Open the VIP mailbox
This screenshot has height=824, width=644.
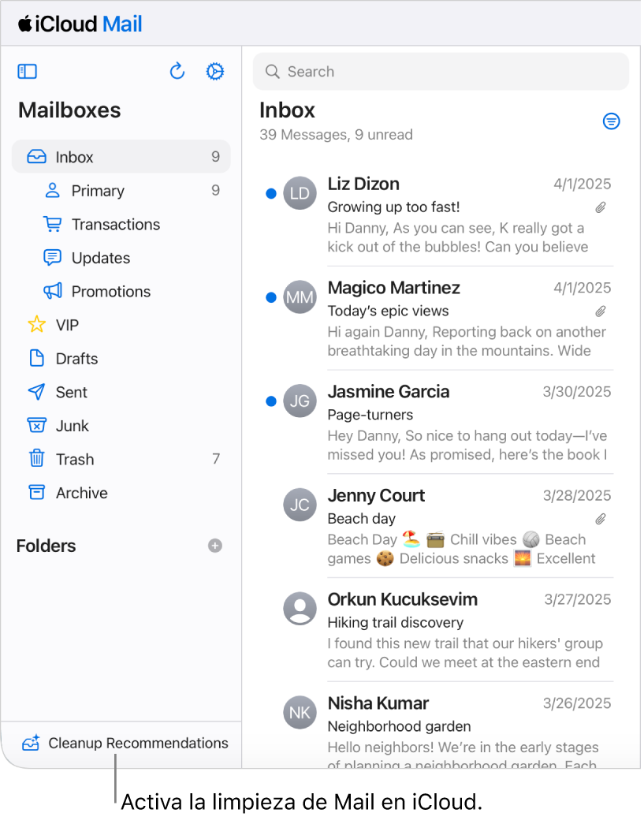tap(121, 325)
